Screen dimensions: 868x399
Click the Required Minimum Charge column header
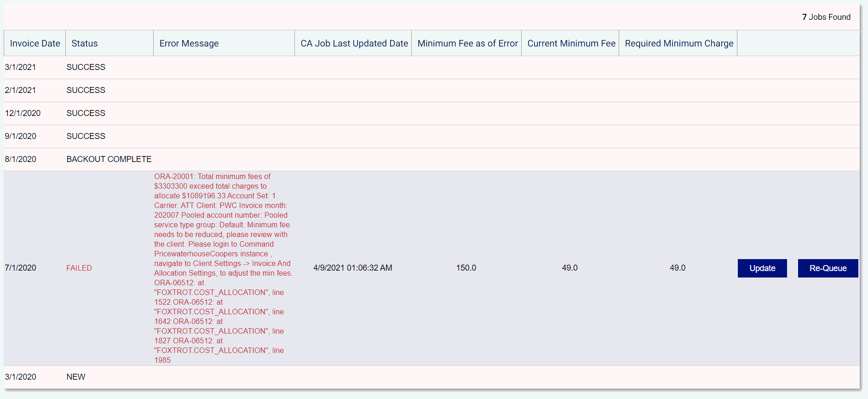coord(678,43)
